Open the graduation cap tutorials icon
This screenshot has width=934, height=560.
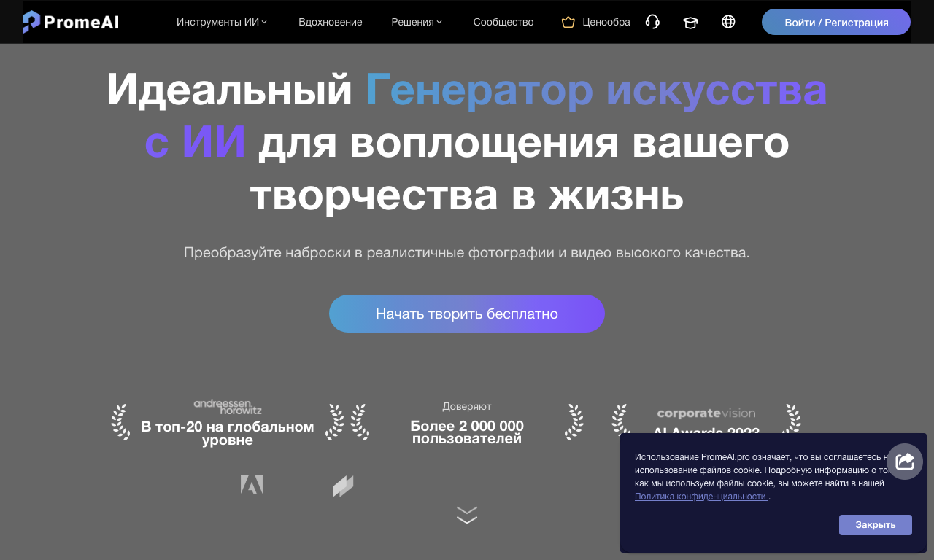tap(690, 23)
